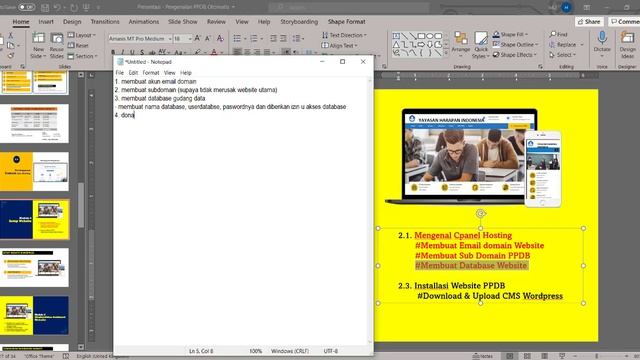Open the font size dropdown
This screenshot has width=640, height=360.
tap(182, 39)
